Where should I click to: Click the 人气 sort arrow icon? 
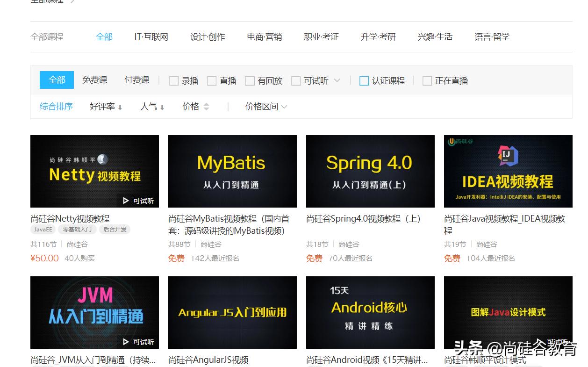pyautogui.click(x=162, y=108)
